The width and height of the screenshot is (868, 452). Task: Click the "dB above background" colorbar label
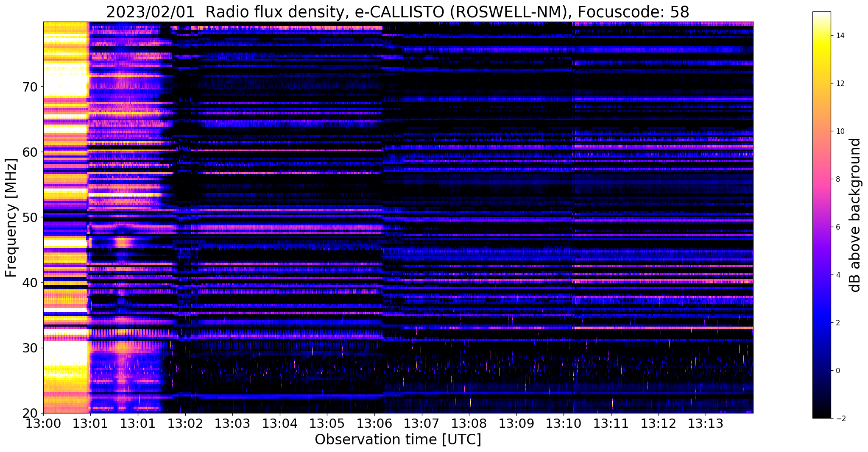click(x=855, y=215)
